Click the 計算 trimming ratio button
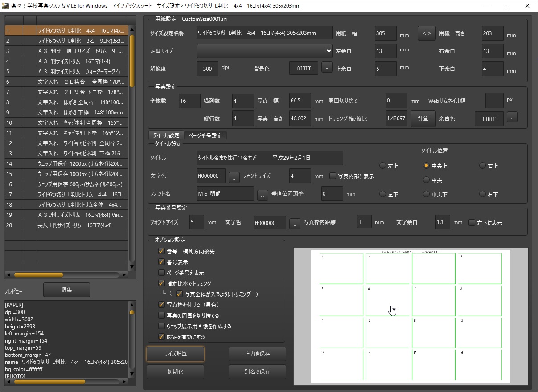The width and height of the screenshot is (538, 392). point(423,119)
